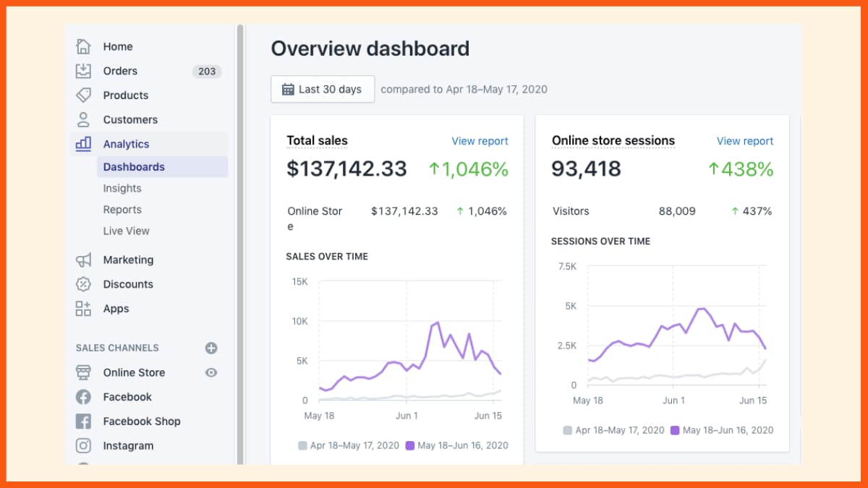868x488 pixels.
Task: Open the Instagram sales channel icon
Action: click(x=83, y=446)
